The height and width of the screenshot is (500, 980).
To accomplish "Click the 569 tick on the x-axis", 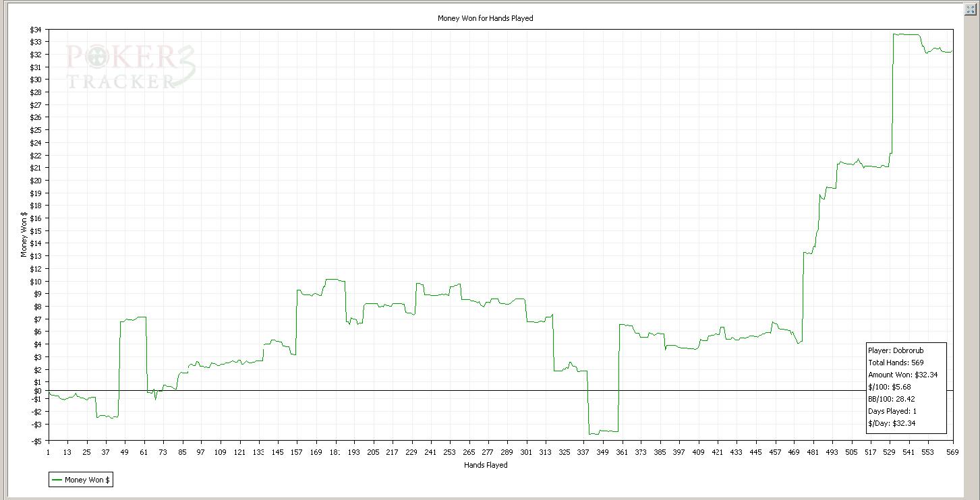I will (952, 452).
